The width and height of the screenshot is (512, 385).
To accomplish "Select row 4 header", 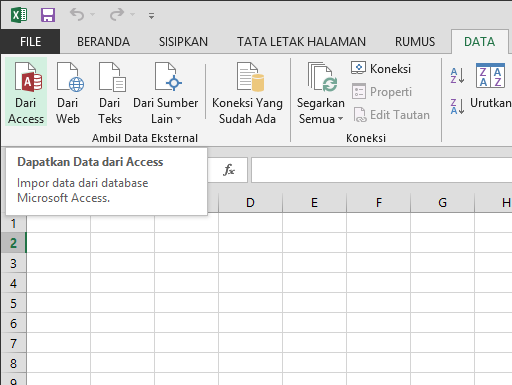I will [x=13, y=283].
